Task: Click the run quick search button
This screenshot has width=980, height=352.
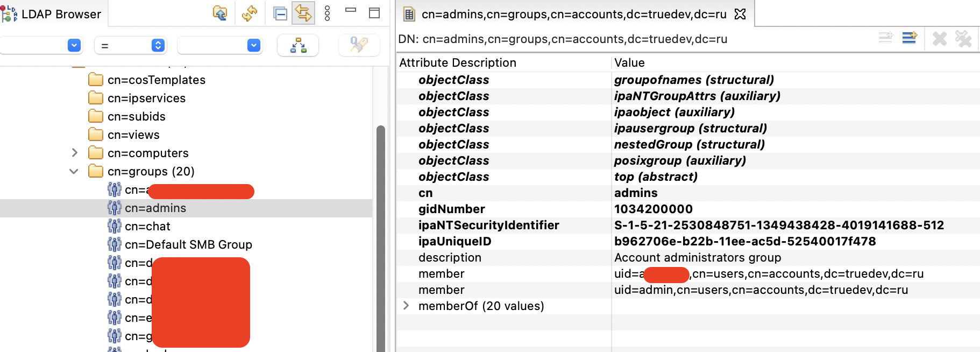Action: 359,45
